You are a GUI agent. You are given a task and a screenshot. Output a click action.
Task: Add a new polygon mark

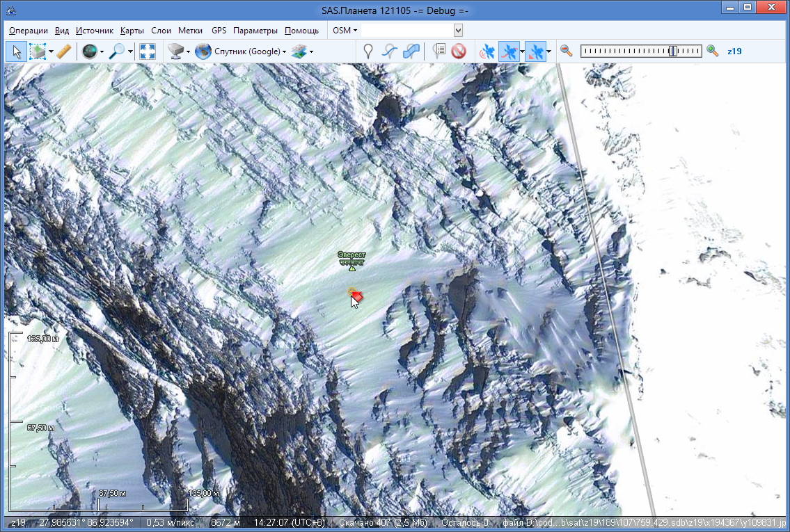tap(411, 51)
